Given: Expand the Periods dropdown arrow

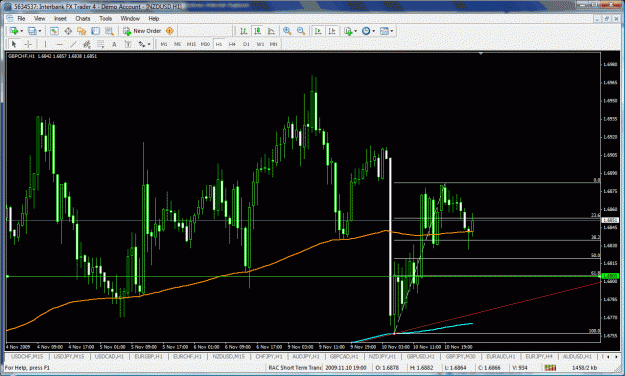Looking at the screenshot, I should click(x=373, y=31).
